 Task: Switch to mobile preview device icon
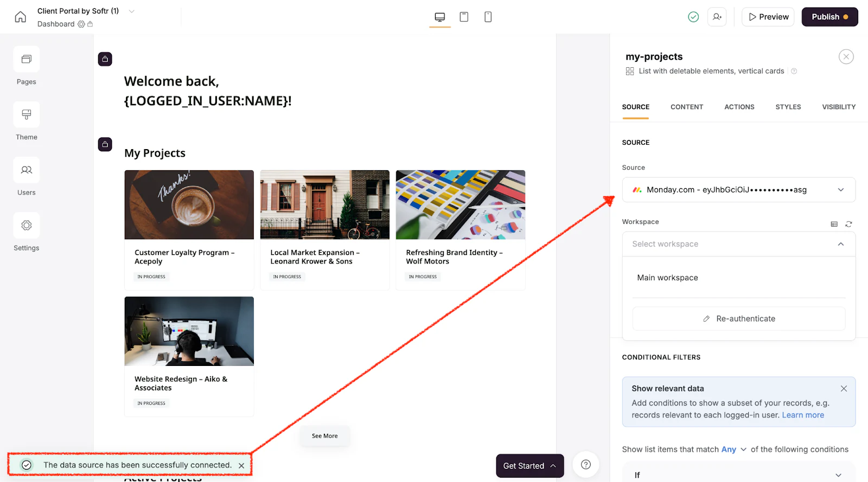click(x=488, y=17)
